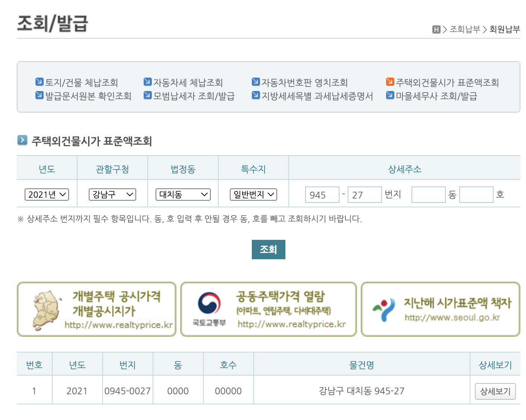Click the H home icon in the breadcrumb

[x=436, y=29]
